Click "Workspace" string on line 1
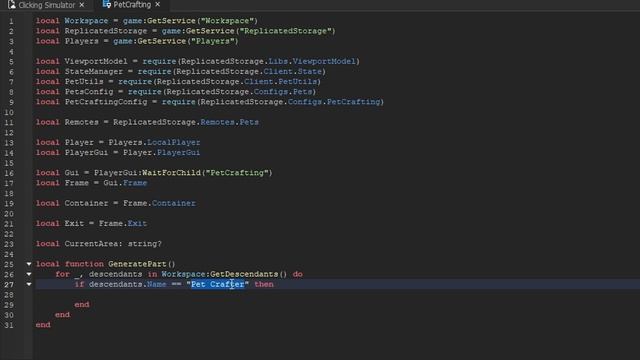The width and height of the screenshot is (640, 360). 227,21
